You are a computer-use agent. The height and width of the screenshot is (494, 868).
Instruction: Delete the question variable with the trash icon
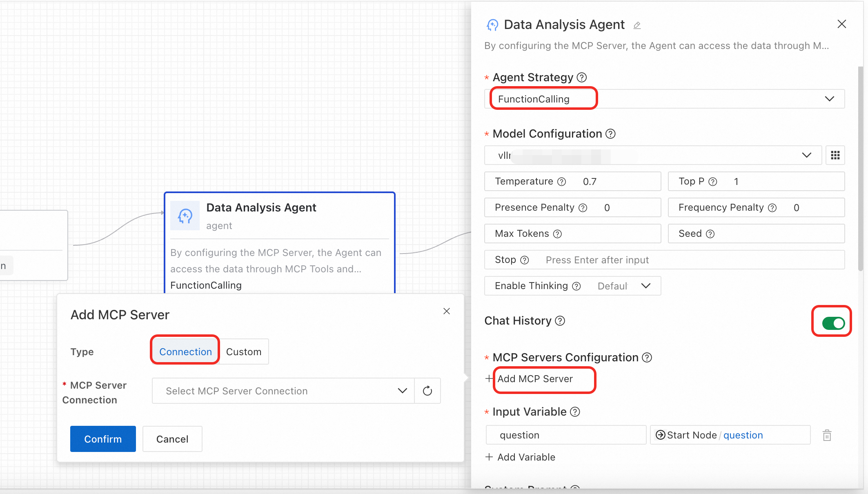827,435
